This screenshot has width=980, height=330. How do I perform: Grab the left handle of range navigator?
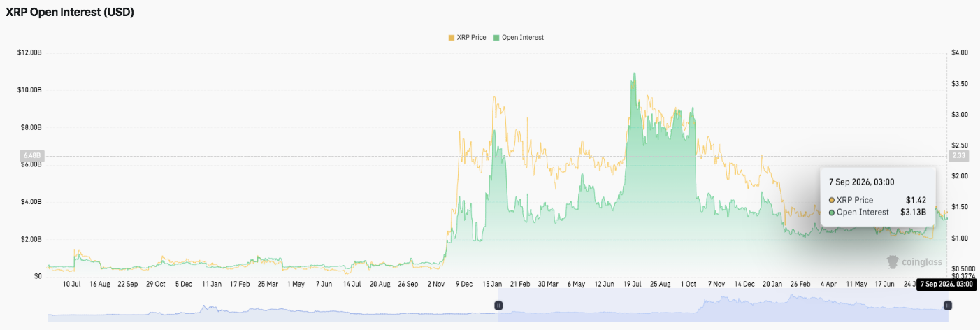[x=498, y=306]
